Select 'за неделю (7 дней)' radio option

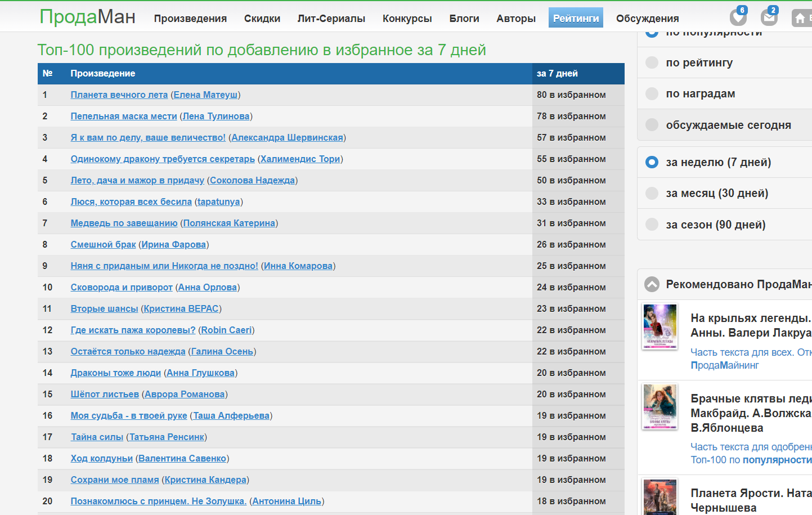coord(652,162)
